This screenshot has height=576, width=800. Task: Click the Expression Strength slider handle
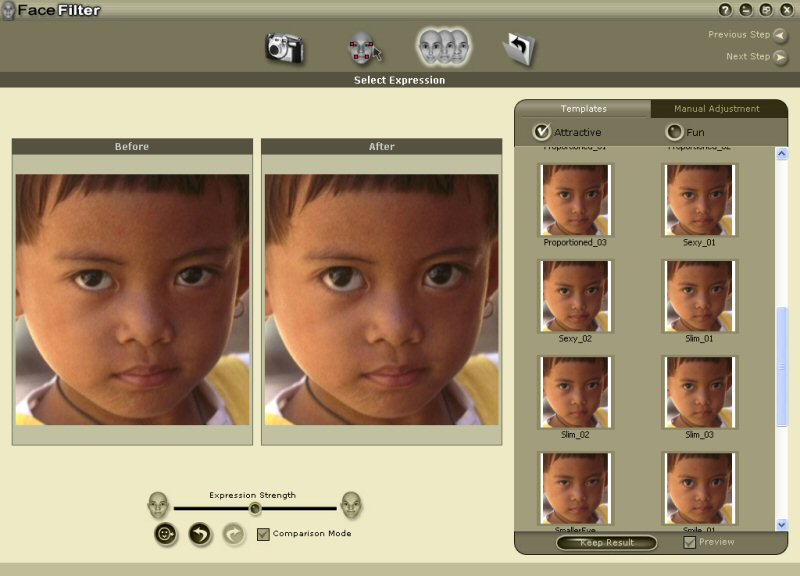(x=255, y=508)
